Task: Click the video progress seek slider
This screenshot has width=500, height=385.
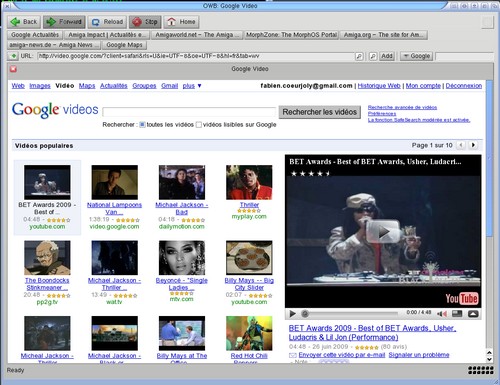Action: coord(351,314)
